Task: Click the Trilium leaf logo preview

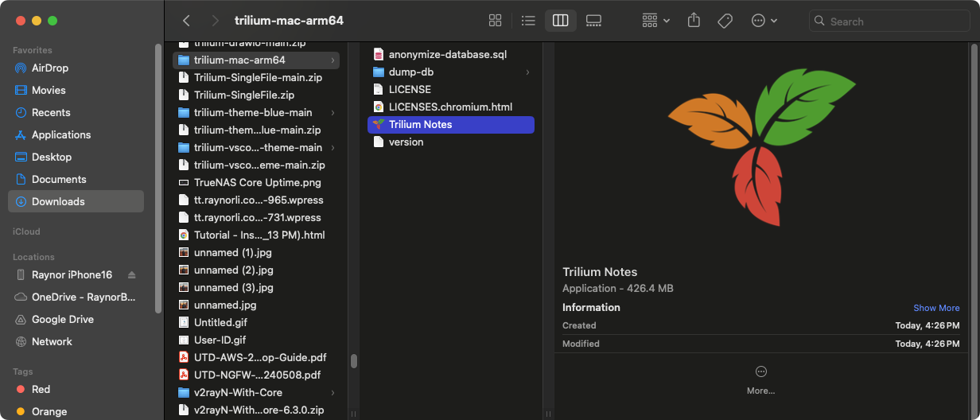Action: click(x=761, y=146)
